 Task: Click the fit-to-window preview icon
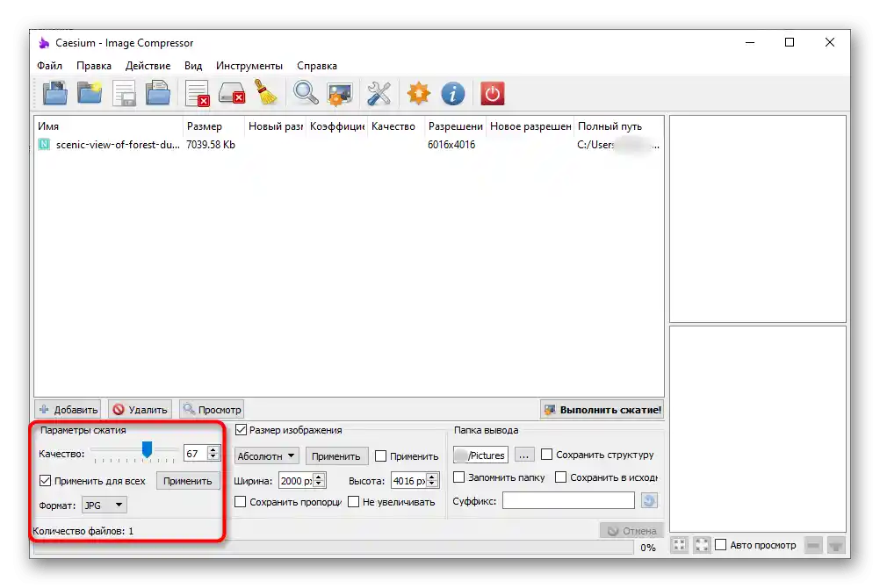pos(679,545)
